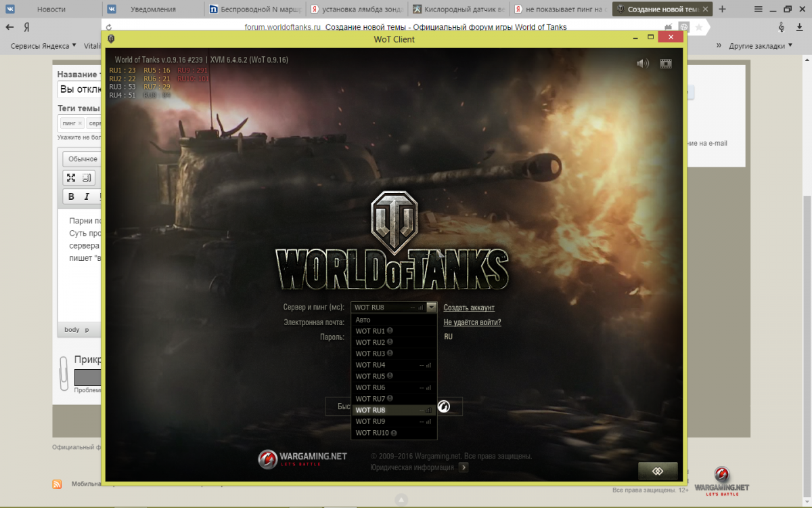Click the Wargaming round logo icon near login button

(x=445, y=406)
